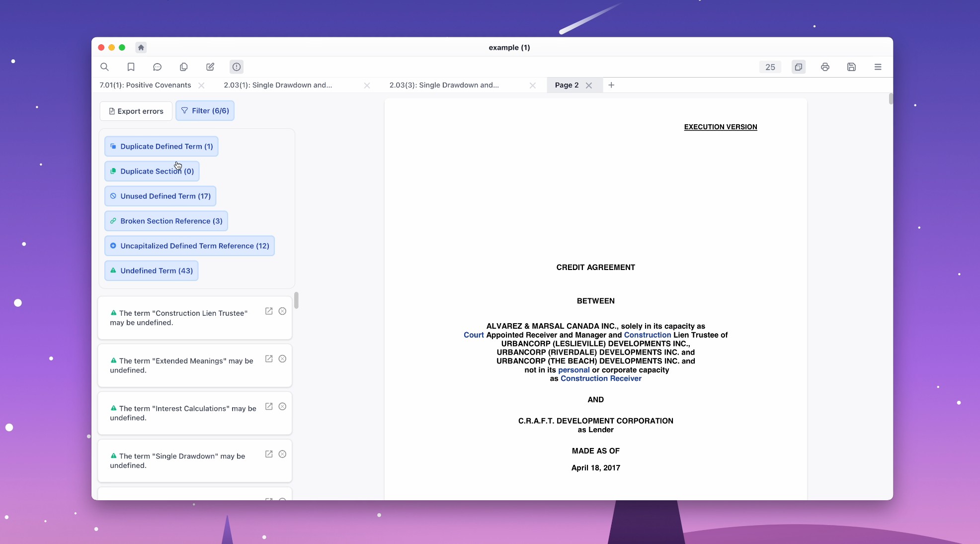The image size is (980, 544).
Task: Click the Export errors button
Action: pos(136,111)
